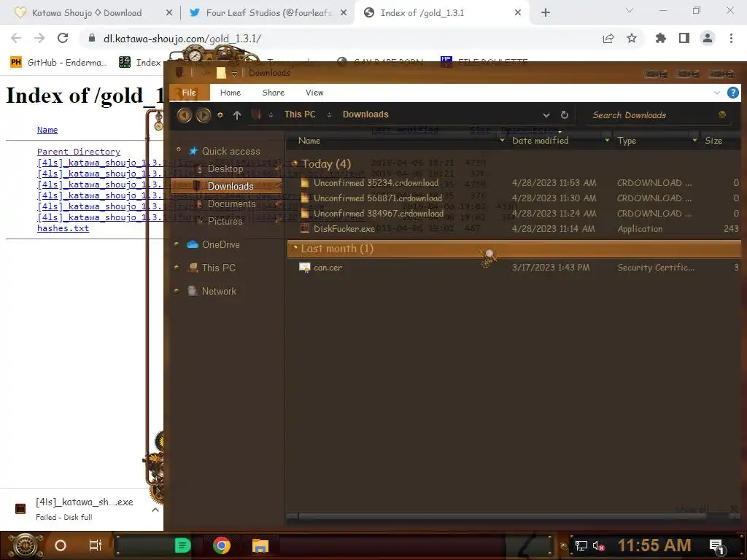Open File tab in Explorer ribbon
The image size is (747, 560).
pos(189,93)
